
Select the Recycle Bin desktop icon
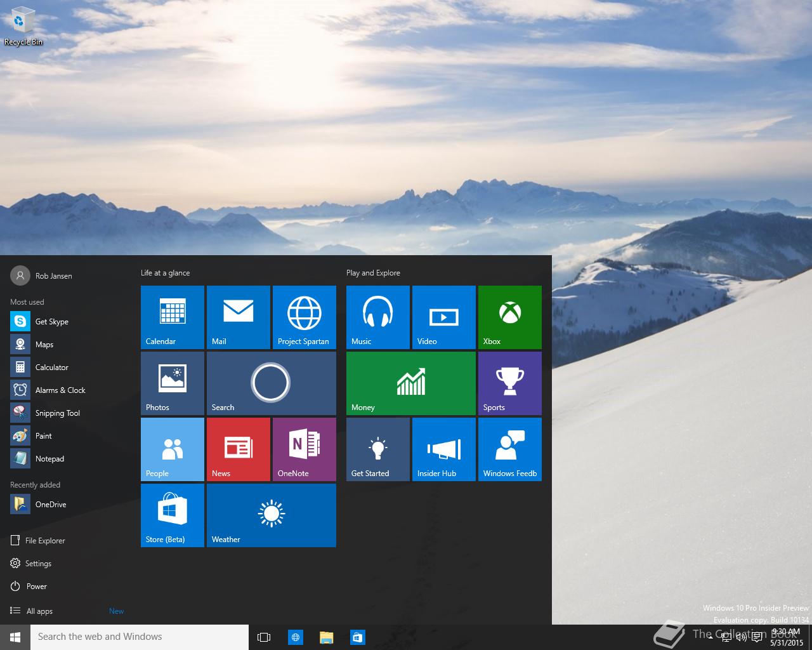point(23,26)
